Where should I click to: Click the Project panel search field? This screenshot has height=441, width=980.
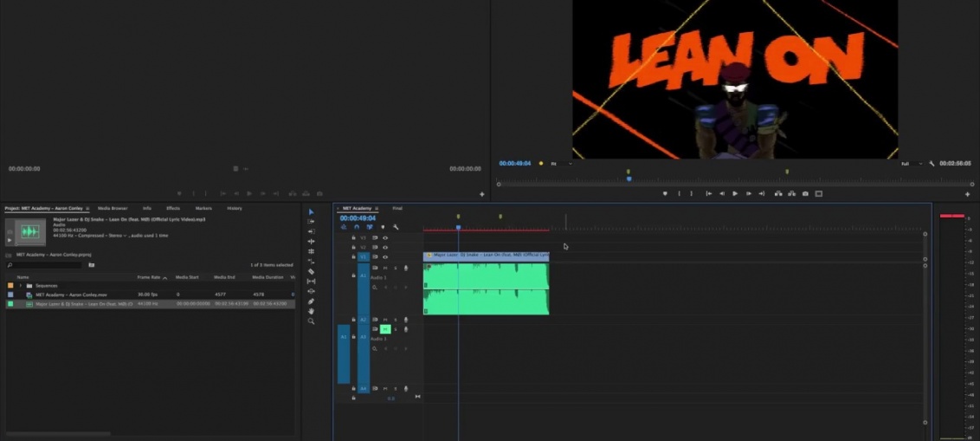click(44, 265)
